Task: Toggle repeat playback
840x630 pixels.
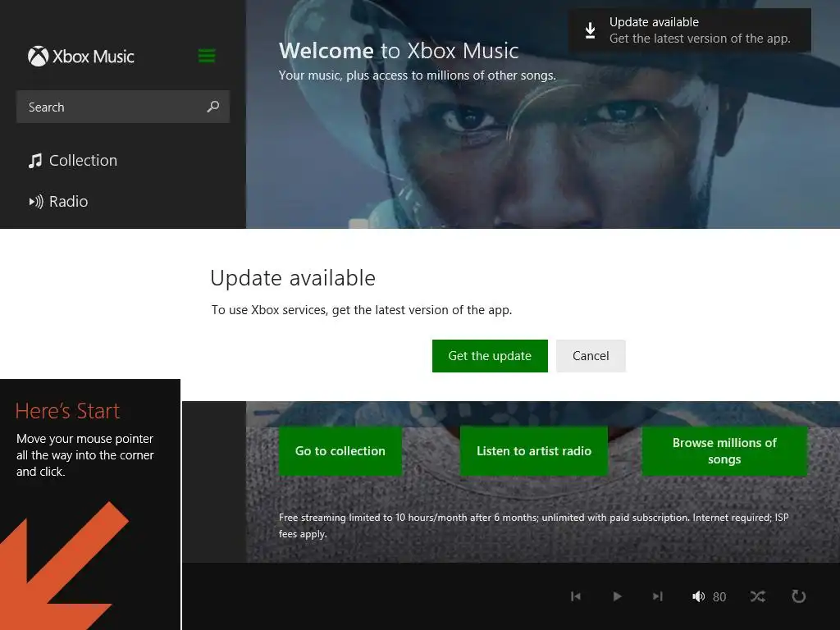Action: (798, 596)
